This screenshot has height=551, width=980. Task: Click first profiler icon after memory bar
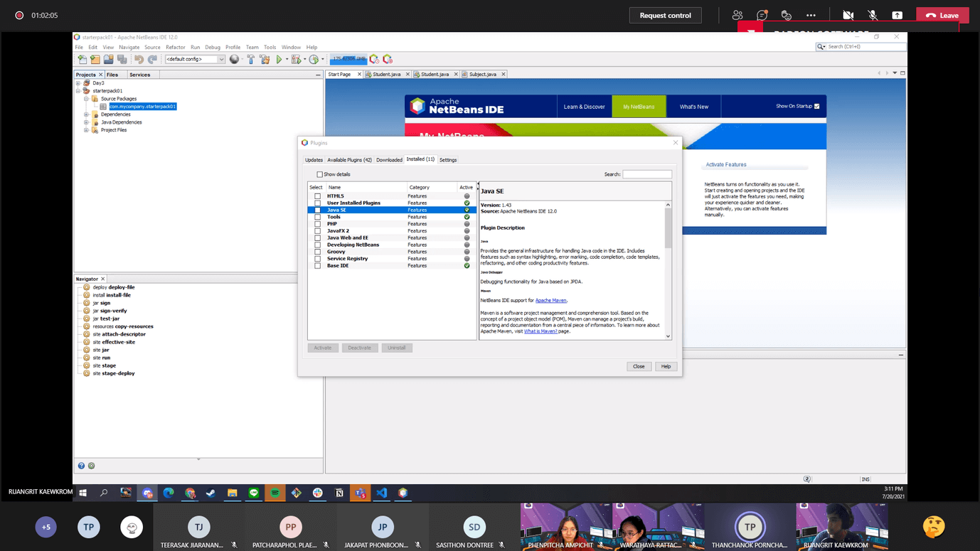(374, 59)
